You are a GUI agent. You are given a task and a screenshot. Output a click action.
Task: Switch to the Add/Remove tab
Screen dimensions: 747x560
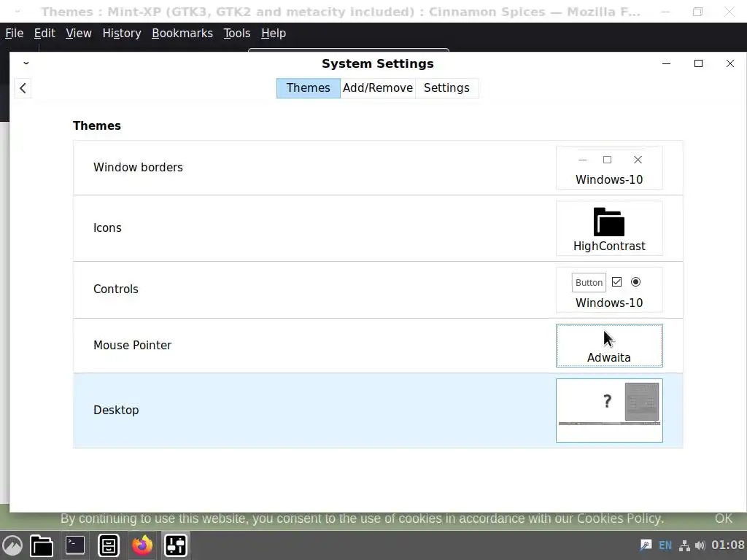click(x=378, y=88)
